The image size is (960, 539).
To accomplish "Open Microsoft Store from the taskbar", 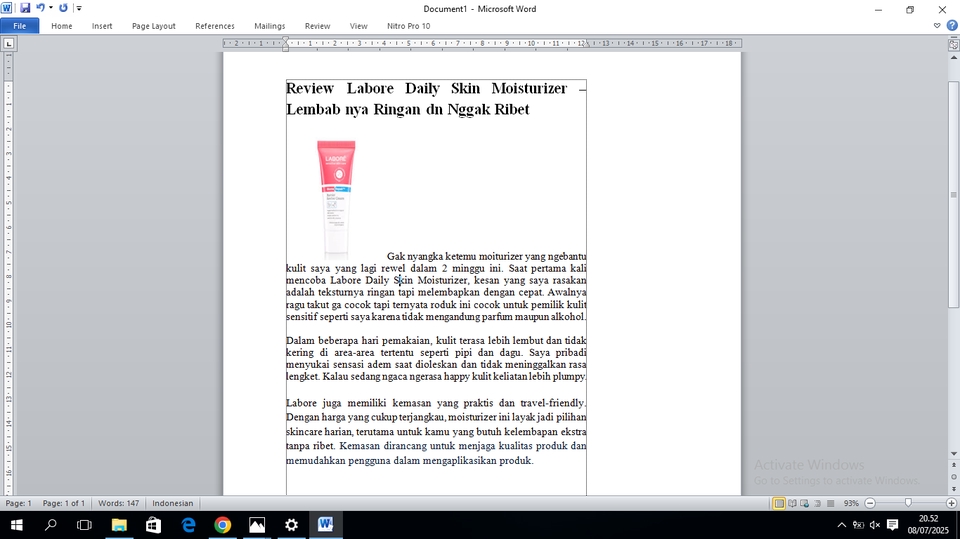I will (153, 525).
